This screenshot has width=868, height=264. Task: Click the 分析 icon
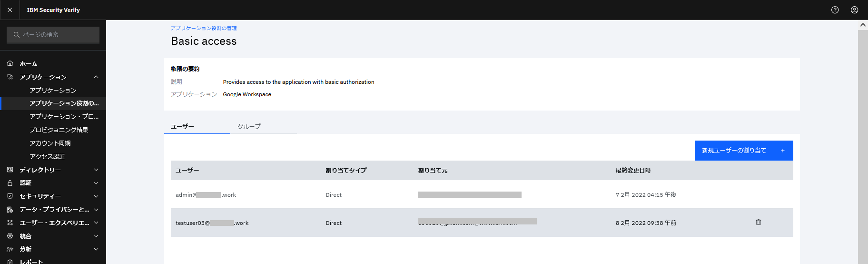coord(10,249)
